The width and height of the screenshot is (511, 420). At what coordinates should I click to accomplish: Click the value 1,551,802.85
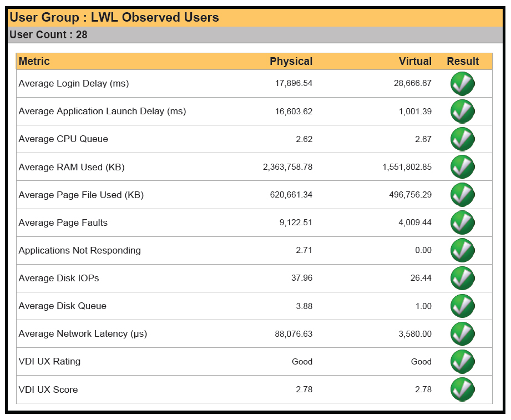click(407, 167)
